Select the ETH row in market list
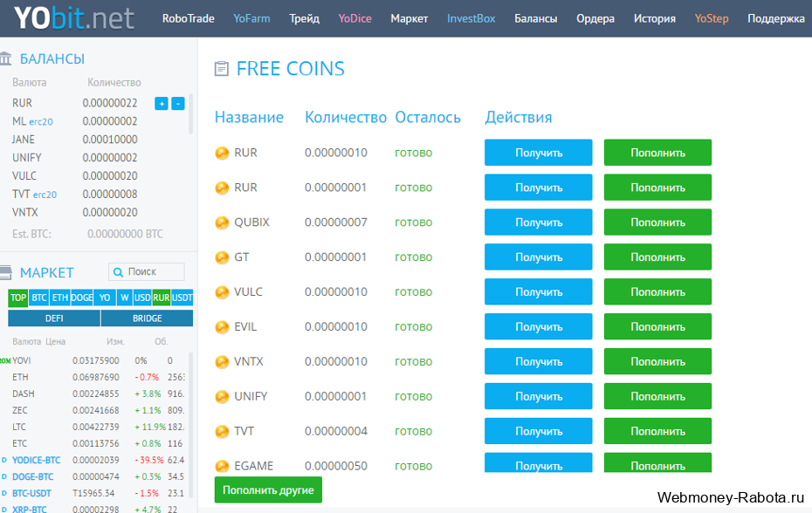Image resolution: width=812 pixels, height=513 pixels. point(99,378)
